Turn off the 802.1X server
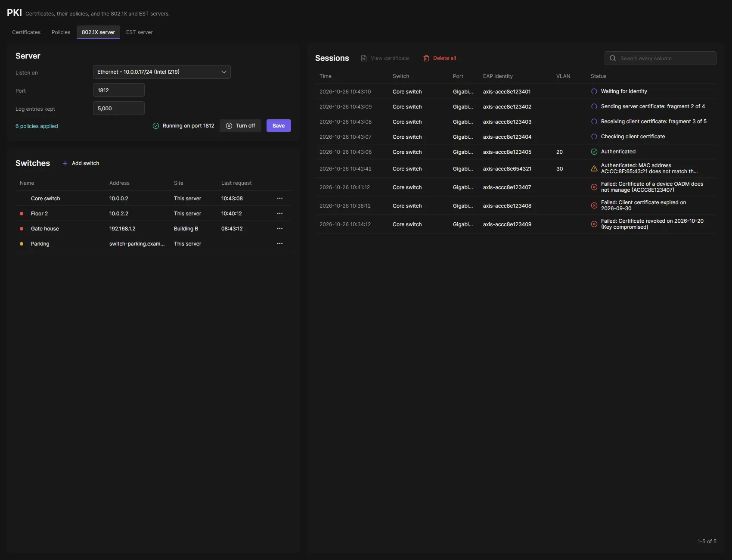Viewport: 732px width, 560px height. [x=240, y=126]
